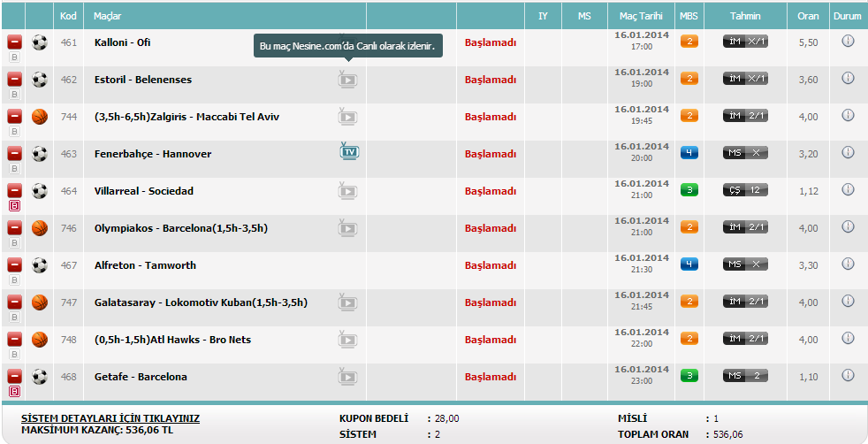Toggle the banko B for Villarreal - Sociedad
The width and height of the screenshot is (868, 444).
click(14, 205)
